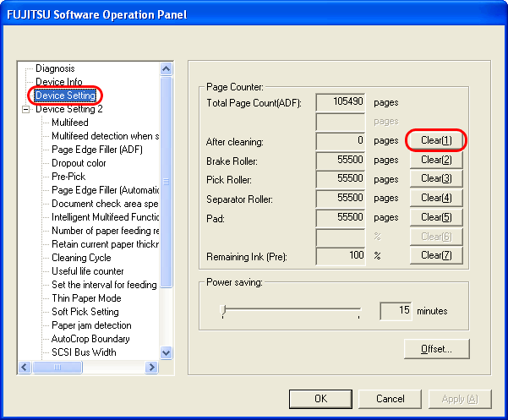508x420 pixels.
Task: Click the After cleaning pages field
Action: (341, 141)
